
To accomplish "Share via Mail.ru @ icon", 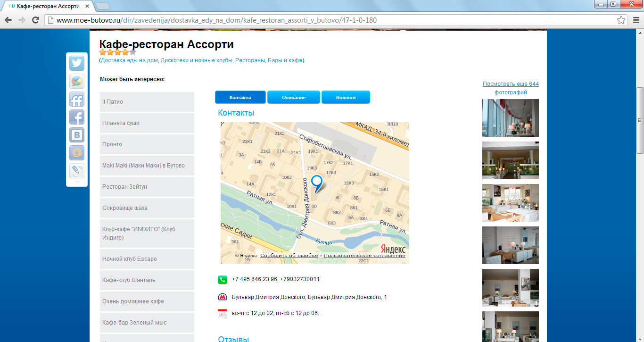I will 77,153.
